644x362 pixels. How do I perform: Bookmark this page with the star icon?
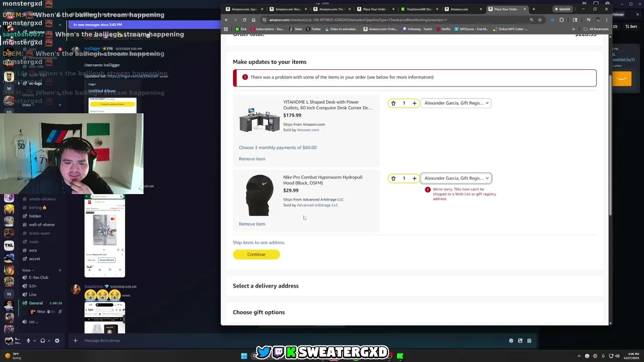tap(540, 20)
